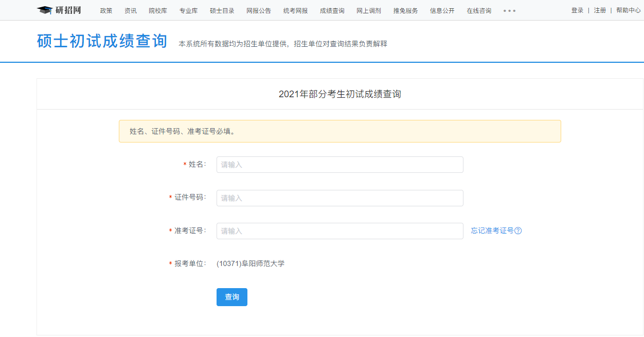This screenshot has width=644, height=337.
Task: Select 硕士目录 in the top menu
Action: [x=222, y=11]
